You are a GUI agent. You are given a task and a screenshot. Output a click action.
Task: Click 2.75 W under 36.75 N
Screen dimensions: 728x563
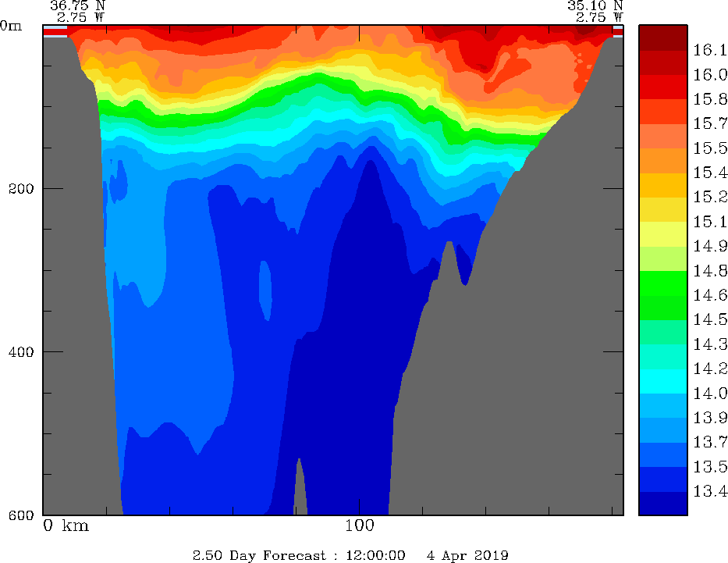(x=81, y=18)
